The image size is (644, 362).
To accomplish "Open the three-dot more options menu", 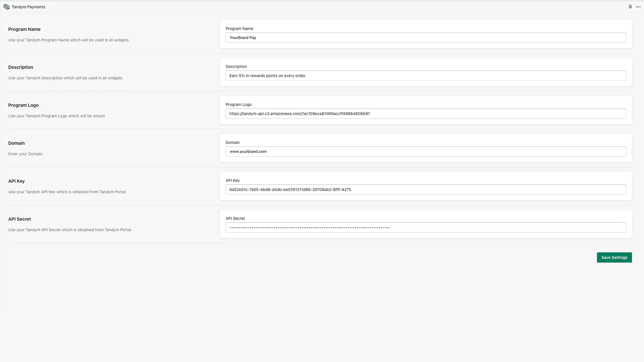I will [638, 7].
